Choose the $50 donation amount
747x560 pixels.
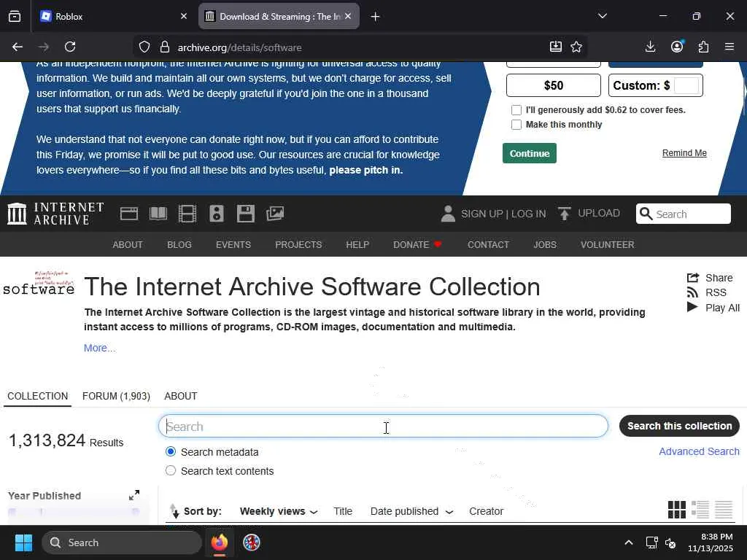coord(553,85)
